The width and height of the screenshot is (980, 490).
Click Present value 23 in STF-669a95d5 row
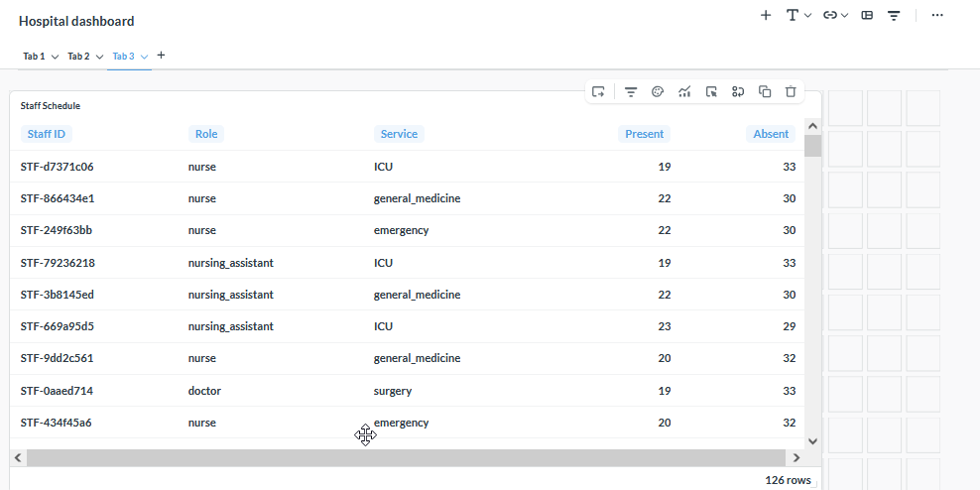pos(665,327)
